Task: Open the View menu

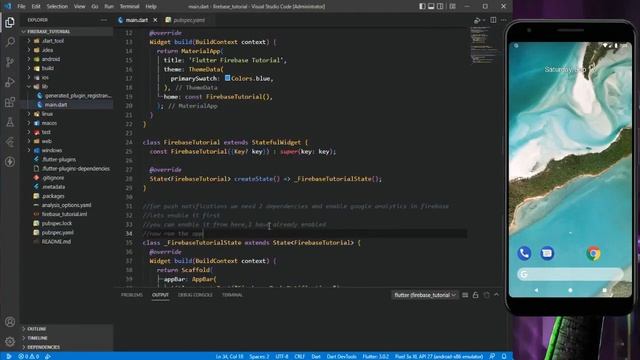Action: [x=80, y=6]
